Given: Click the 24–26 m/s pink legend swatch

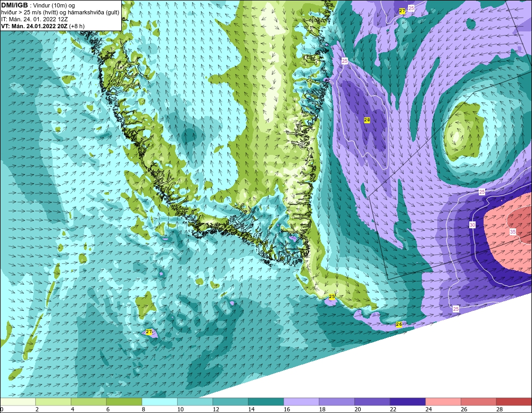Looking at the screenshot, I should 443,402.
